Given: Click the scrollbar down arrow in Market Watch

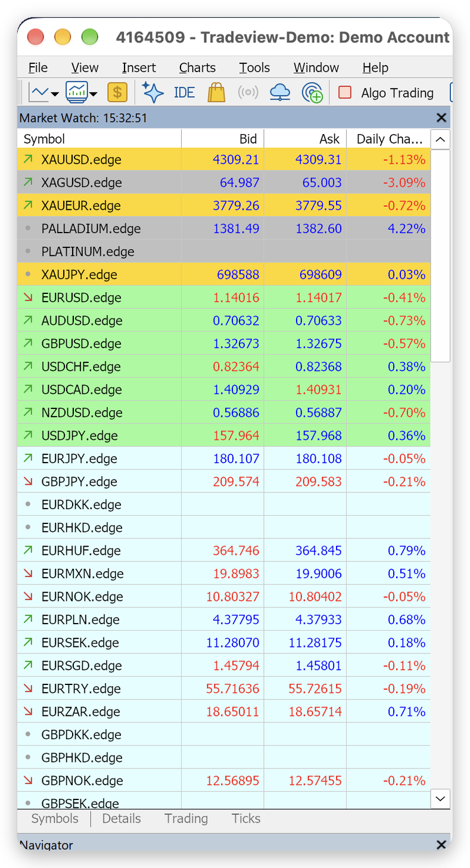Looking at the screenshot, I should click(440, 798).
